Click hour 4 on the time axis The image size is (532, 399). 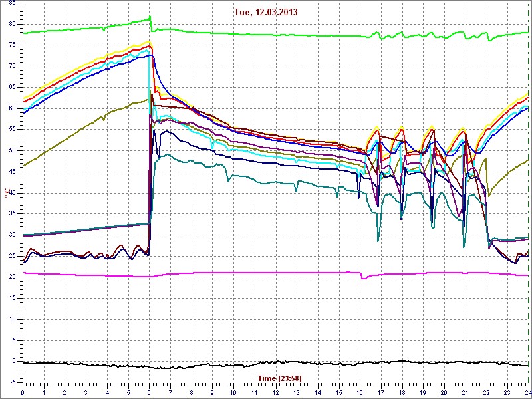(107, 392)
